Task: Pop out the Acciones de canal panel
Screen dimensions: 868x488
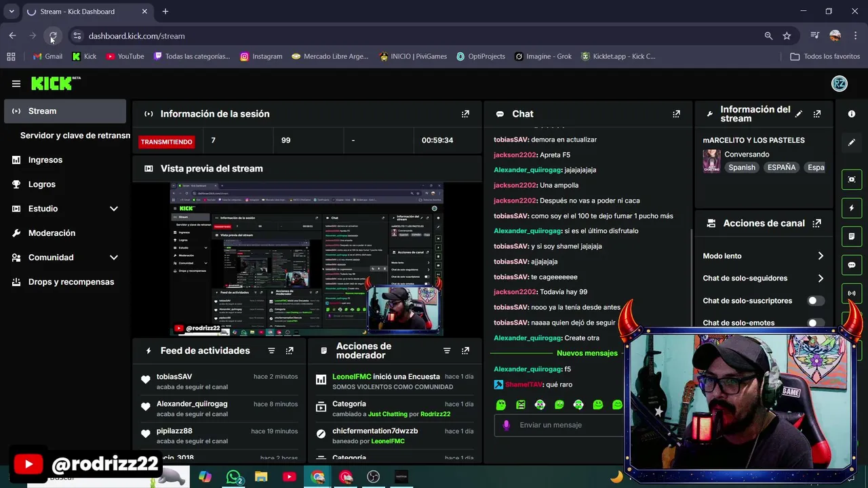Action: click(817, 223)
